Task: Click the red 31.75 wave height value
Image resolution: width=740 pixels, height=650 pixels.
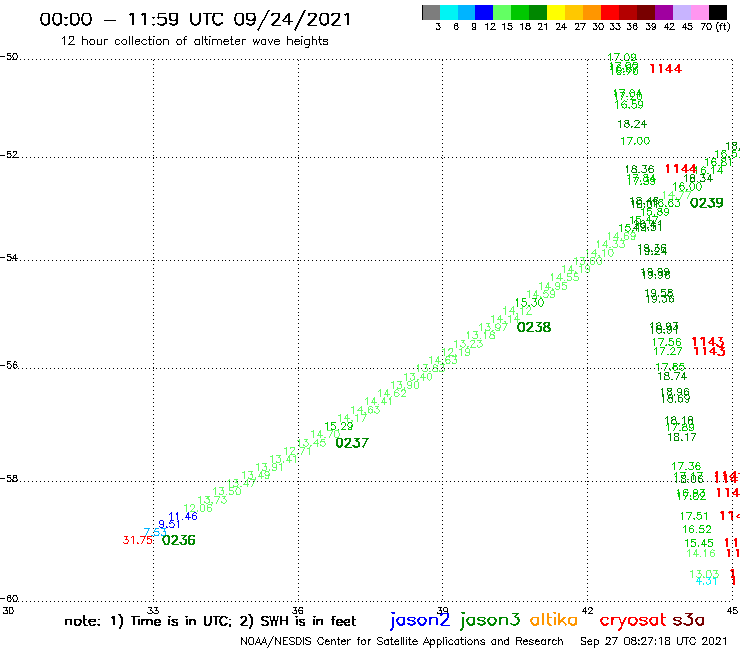Action: 137,540
